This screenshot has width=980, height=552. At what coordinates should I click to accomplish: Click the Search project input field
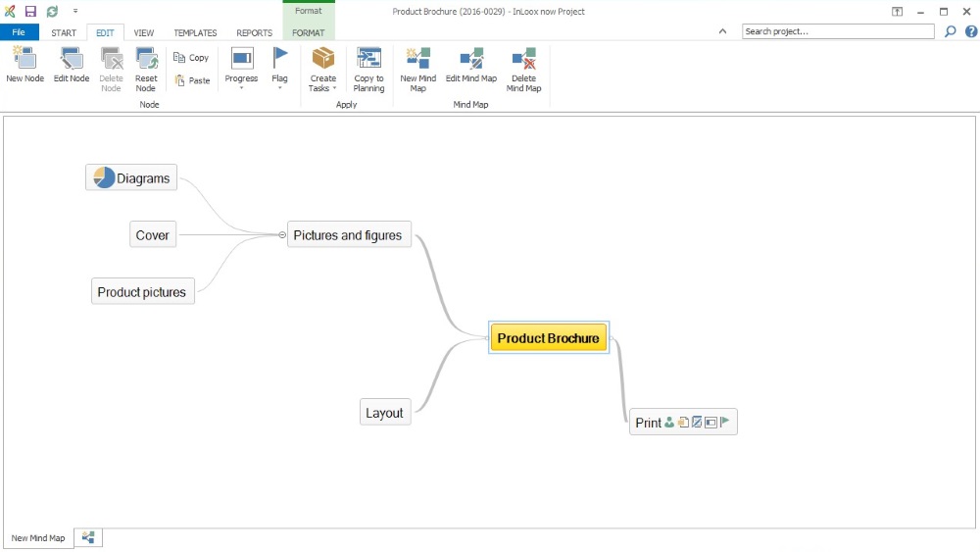838,31
